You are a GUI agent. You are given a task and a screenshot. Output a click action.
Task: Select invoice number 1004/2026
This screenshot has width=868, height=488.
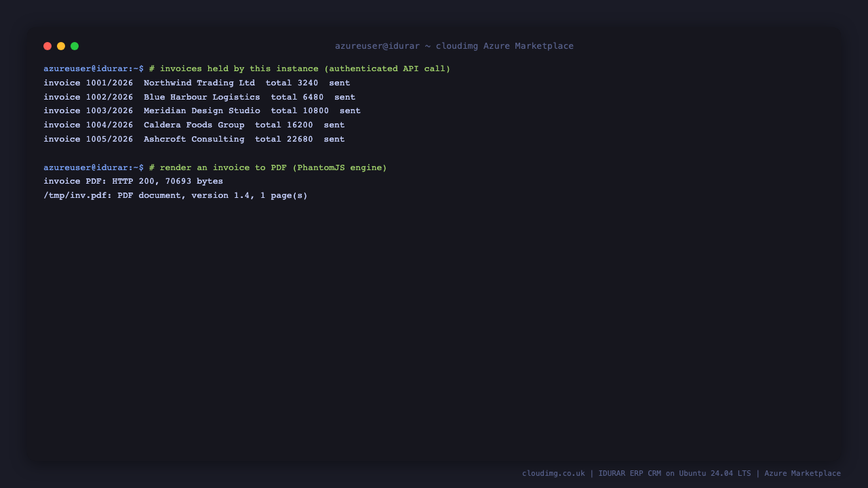tap(110, 125)
